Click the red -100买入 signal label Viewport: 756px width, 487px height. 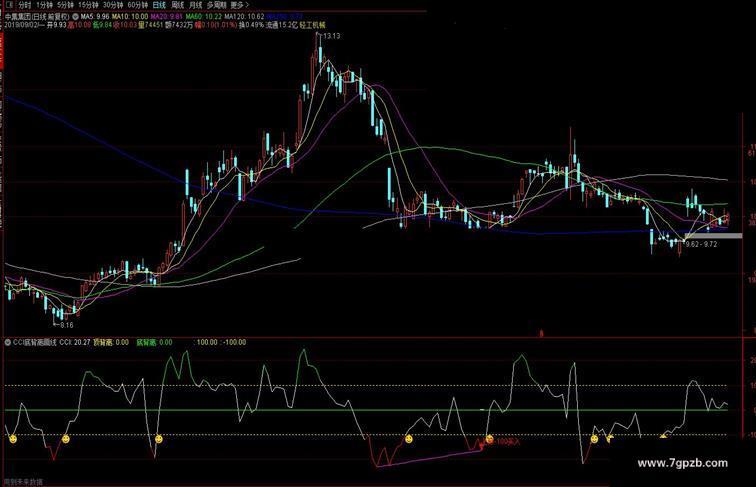tap(508, 441)
